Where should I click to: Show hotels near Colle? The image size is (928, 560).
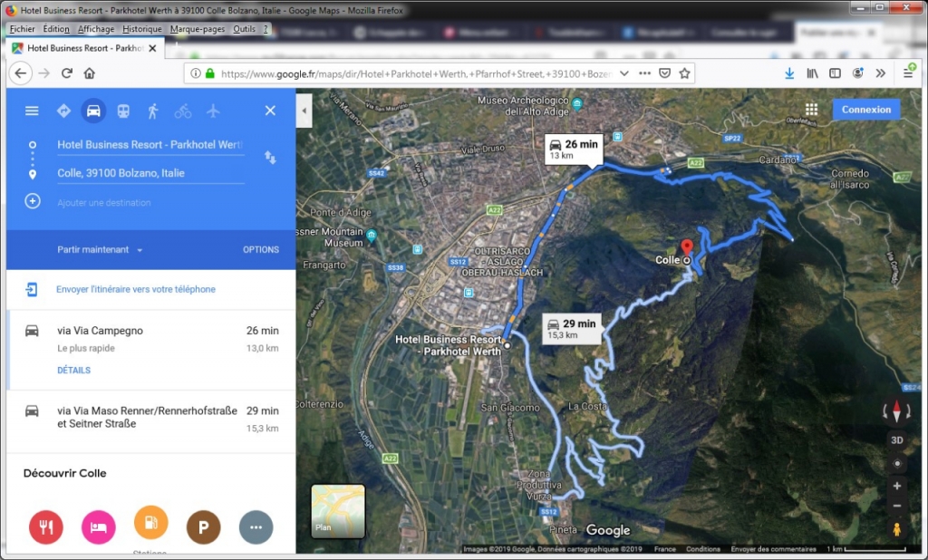click(98, 526)
